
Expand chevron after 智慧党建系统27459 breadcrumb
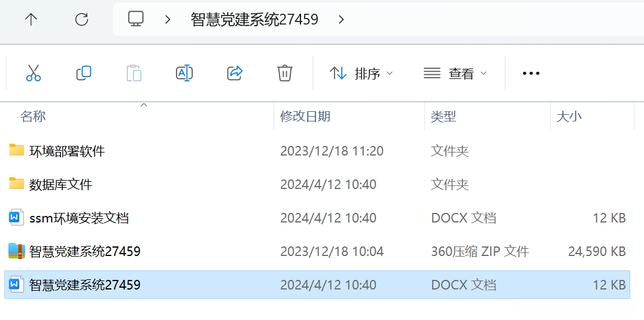[x=341, y=20]
